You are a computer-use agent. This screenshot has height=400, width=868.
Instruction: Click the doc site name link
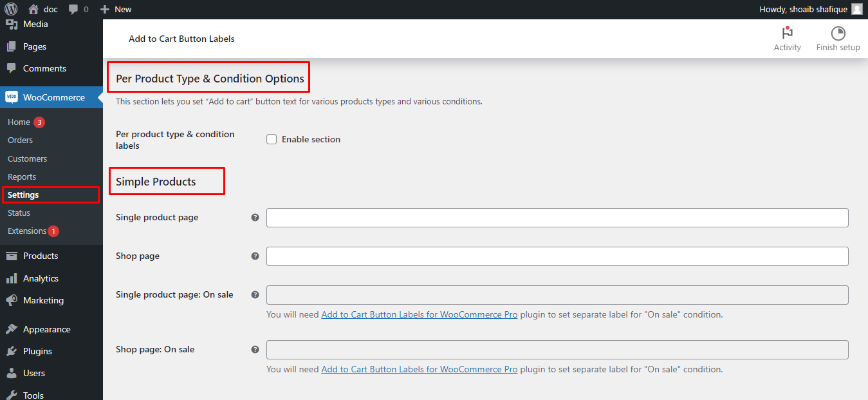pyautogui.click(x=50, y=9)
